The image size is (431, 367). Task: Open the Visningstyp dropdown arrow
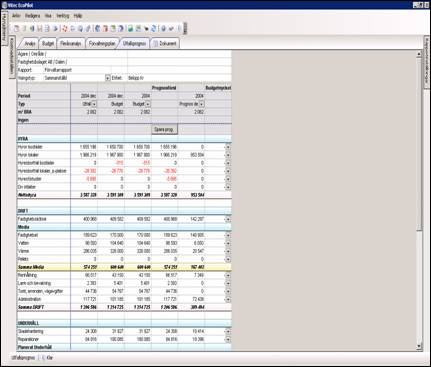[107, 78]
